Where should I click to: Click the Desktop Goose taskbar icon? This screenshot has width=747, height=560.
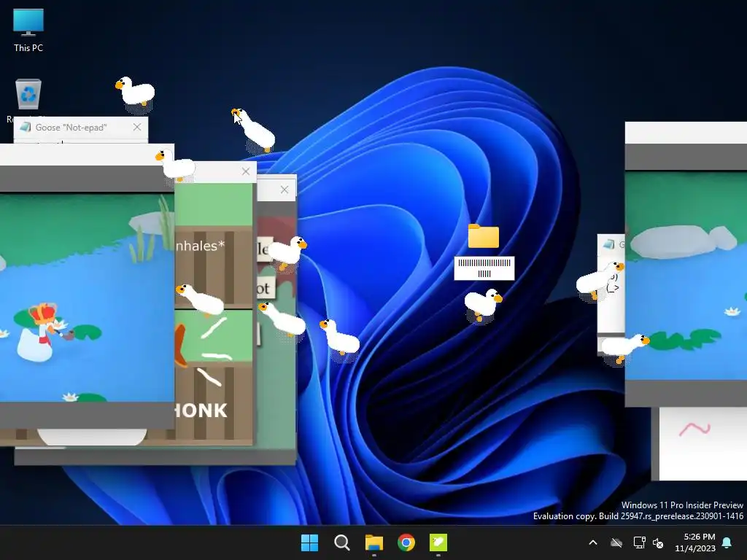(x=438, y=542)
